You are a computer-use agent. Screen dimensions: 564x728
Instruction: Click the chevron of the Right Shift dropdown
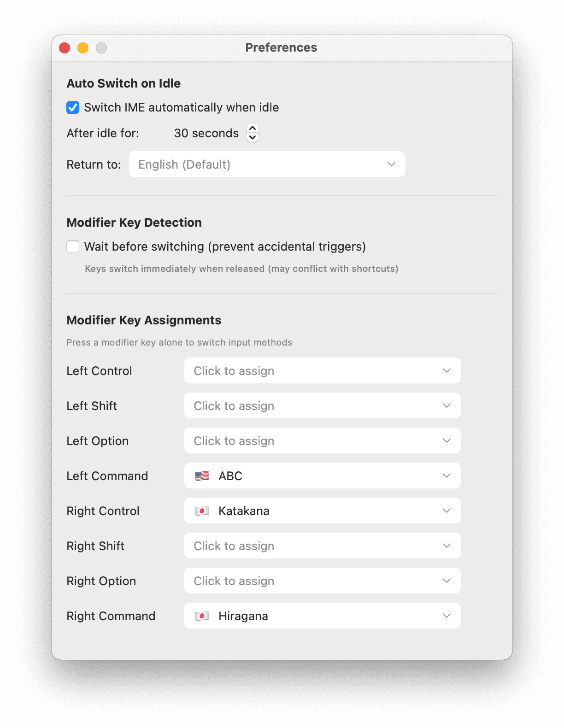(x=446, y=546)
